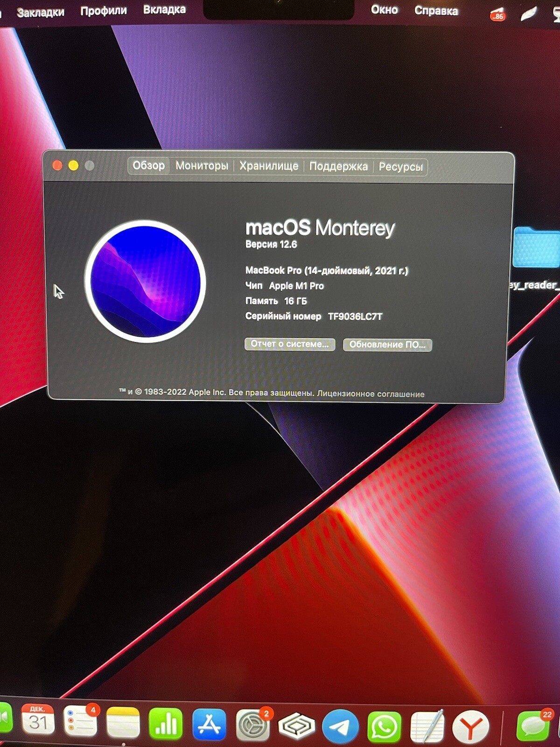The width and height of the screenshot is (560, 747).
Task: Open the white maze-cube app in the Dock
Action: click(x=297, y=726)
